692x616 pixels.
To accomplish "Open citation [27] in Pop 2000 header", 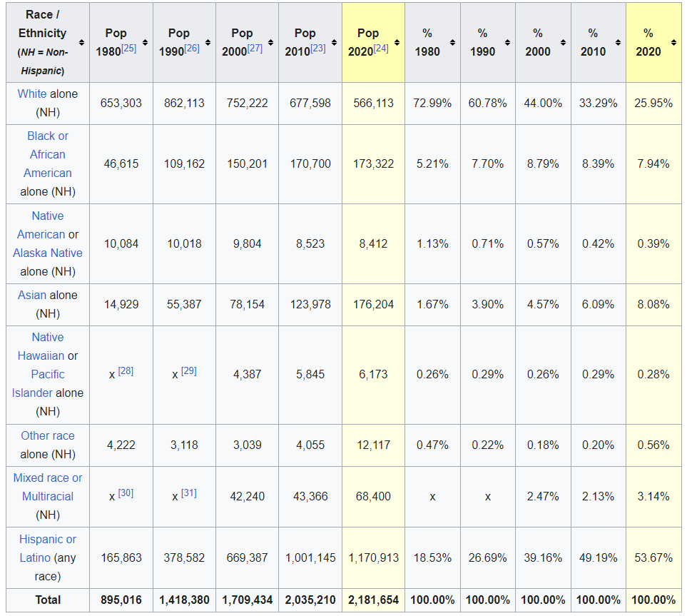I will tap(255, 48).
